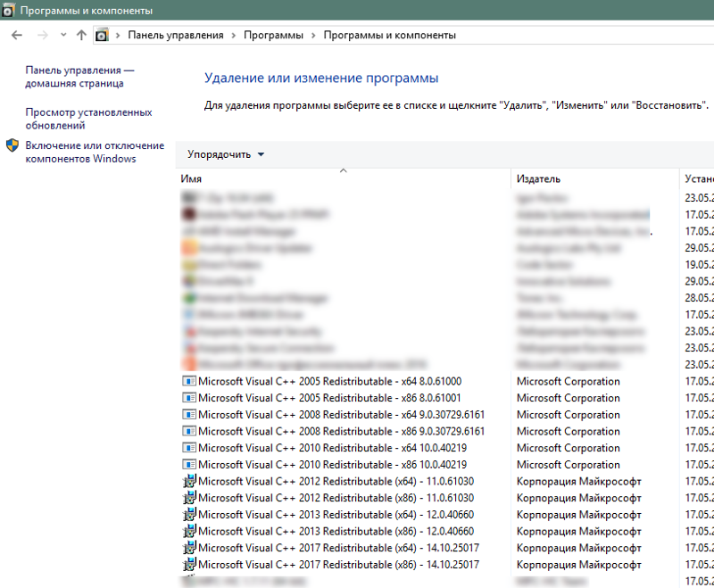
Task: Select Microsoft Visual C++ 2005 Redistributable x86 8.0.61001
Action: pos(329,398)
